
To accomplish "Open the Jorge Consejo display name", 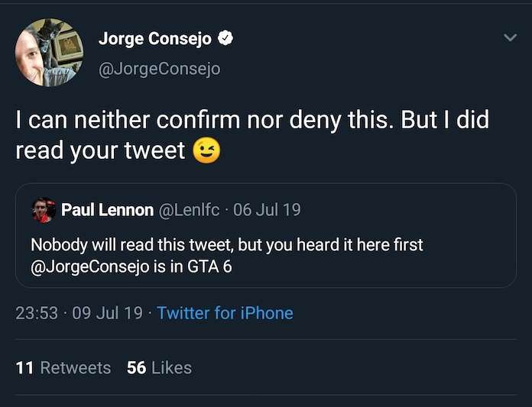I will click(155, 39).
